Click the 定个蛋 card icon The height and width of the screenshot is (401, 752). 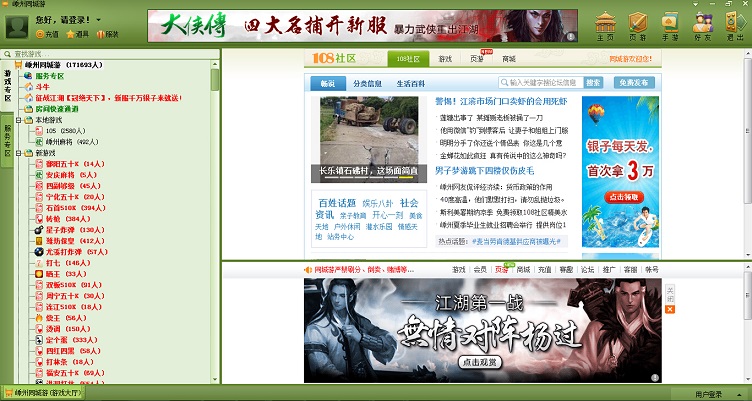coord(39,341)
